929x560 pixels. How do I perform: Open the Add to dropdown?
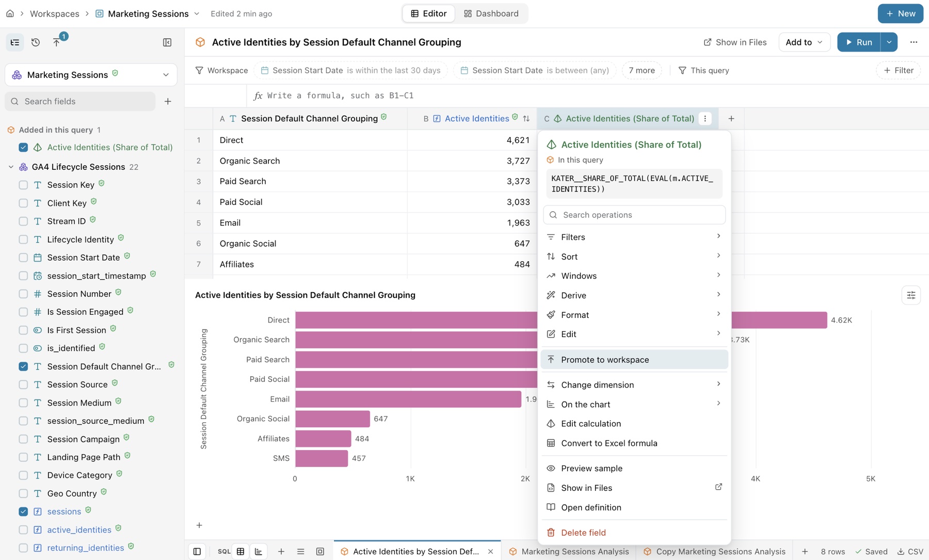(804, 42)
